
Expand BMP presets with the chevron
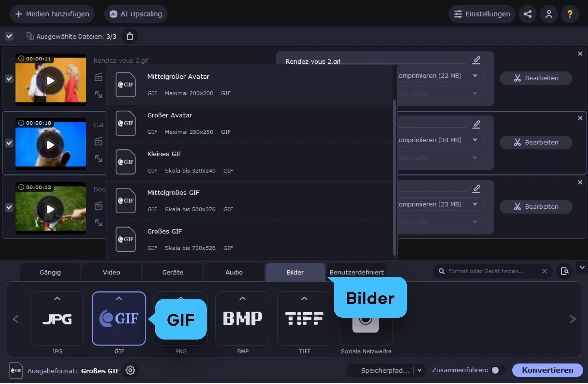pos(243,299)
